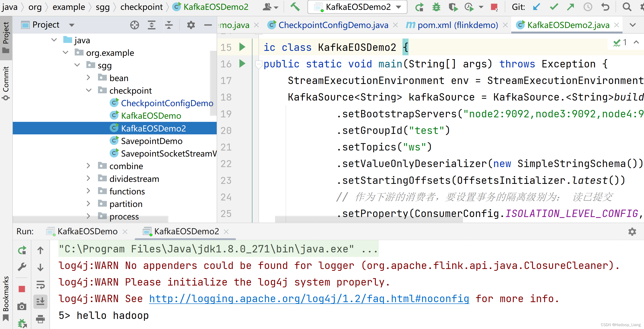
Task: Start debugging with the bug icon
Action: pos(436,7)
